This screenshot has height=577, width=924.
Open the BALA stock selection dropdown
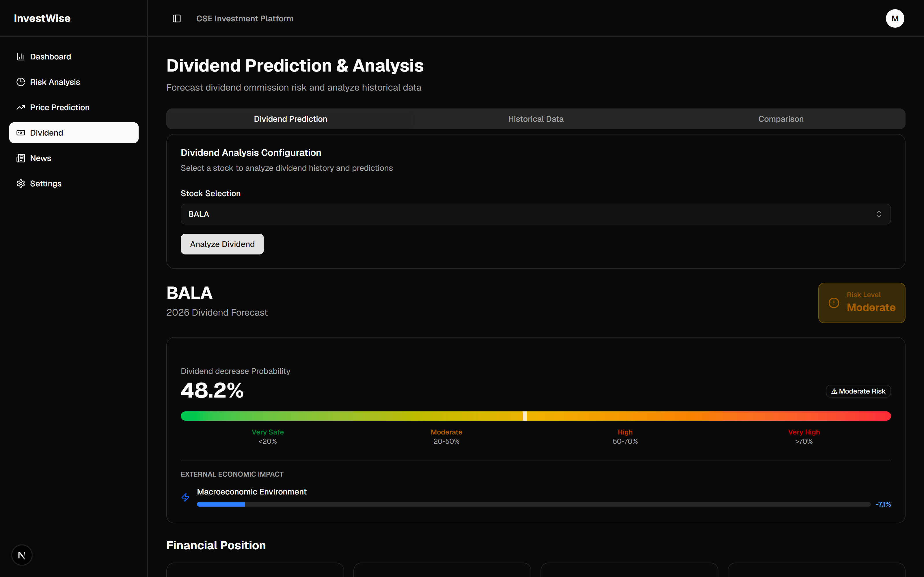[535, 214]
